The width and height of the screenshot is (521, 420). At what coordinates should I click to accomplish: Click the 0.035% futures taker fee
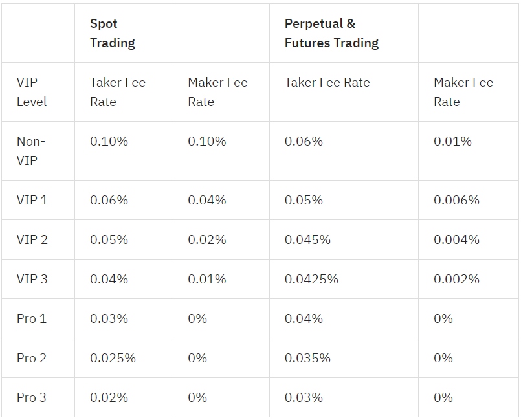pyautogui.click(x=307, y=358)
